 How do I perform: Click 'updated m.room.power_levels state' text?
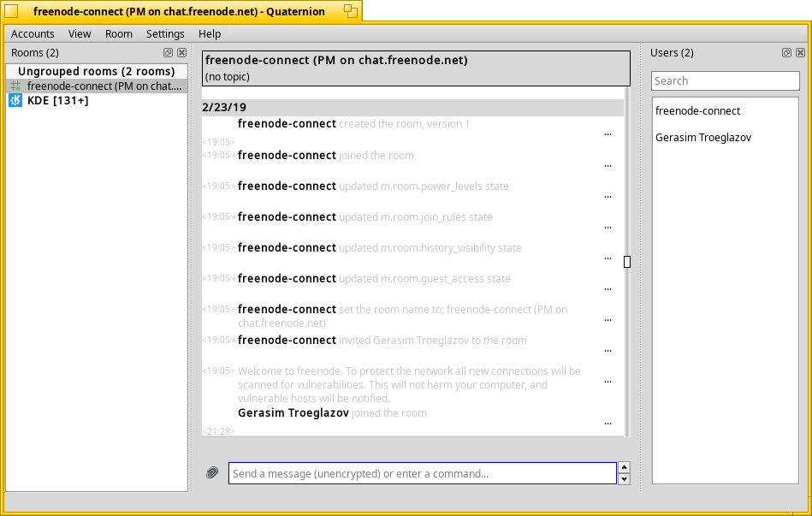(424, 186)
